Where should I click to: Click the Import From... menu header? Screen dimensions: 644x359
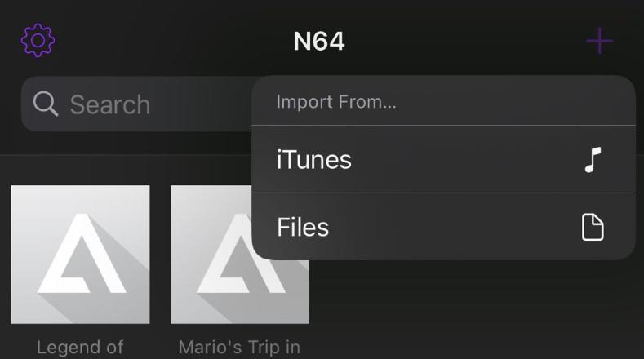coord(336,102)
